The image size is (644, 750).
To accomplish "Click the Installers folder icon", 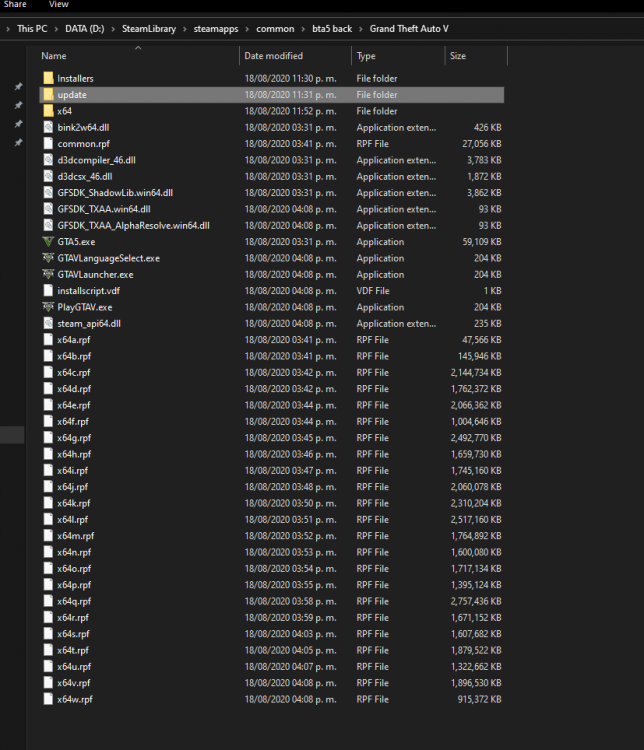I will pyautogui.click(x=48, y=78).
